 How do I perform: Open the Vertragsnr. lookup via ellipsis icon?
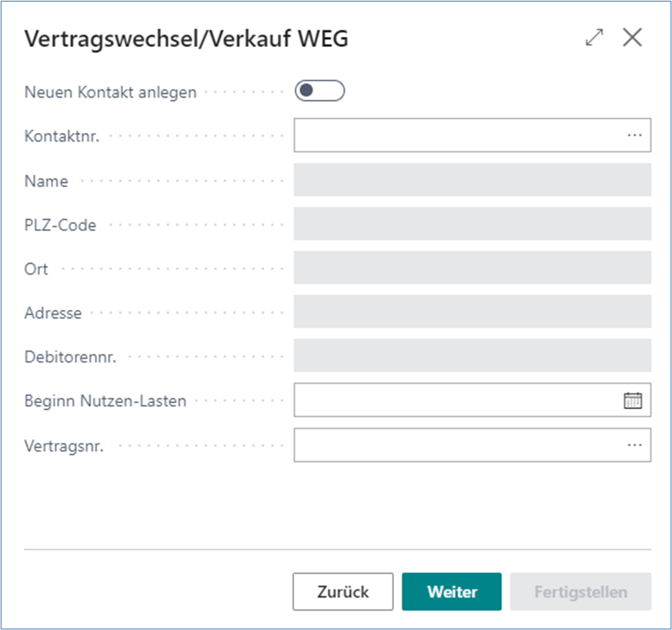pos(634,444)
